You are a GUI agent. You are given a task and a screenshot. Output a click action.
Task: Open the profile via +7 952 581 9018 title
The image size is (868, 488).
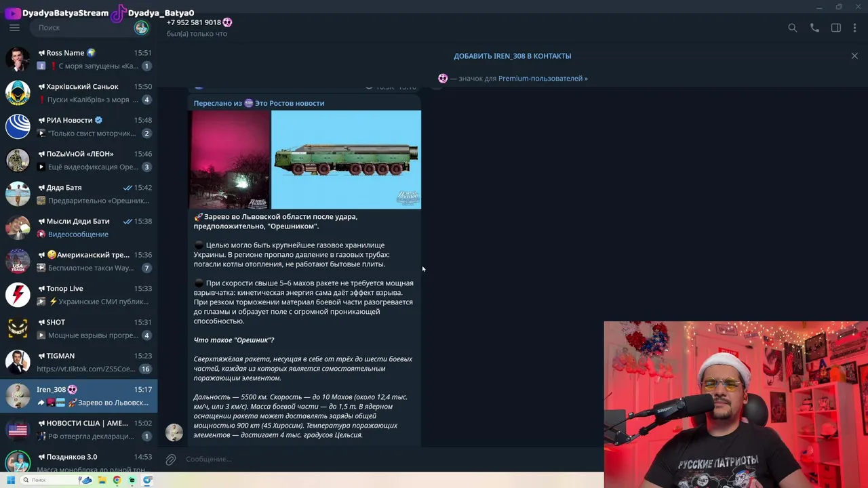(x=194, y=22)
